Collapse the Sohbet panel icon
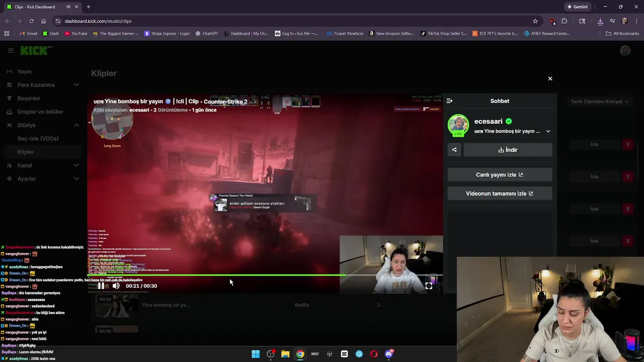This screenshot has height=362, width=644. pyautogui.click(x=449, y=101)
